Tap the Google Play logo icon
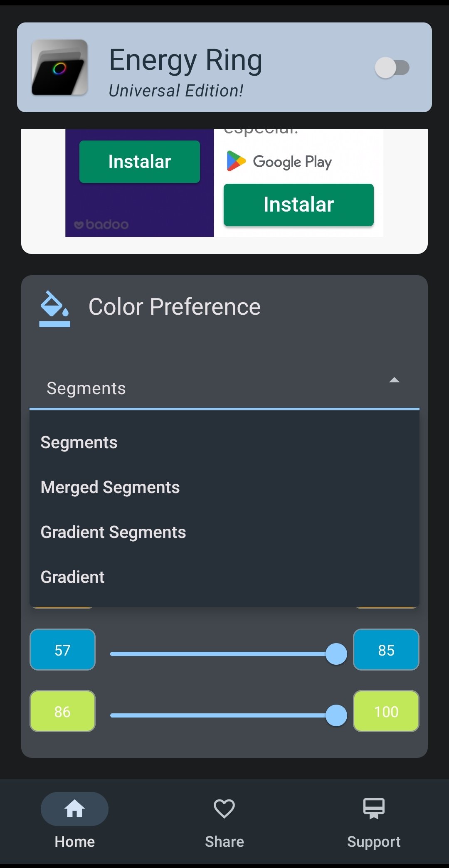Screen dimensions: 449x868 point(236,161)
